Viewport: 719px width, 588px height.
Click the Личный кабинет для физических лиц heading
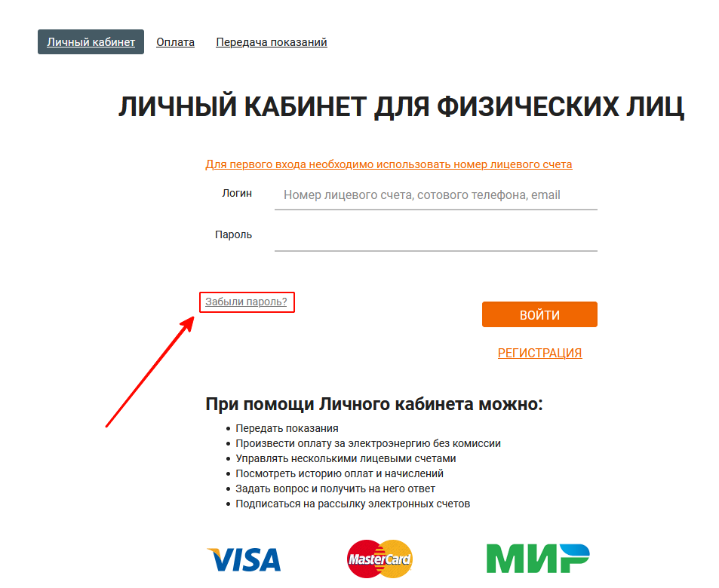[401, 107]
